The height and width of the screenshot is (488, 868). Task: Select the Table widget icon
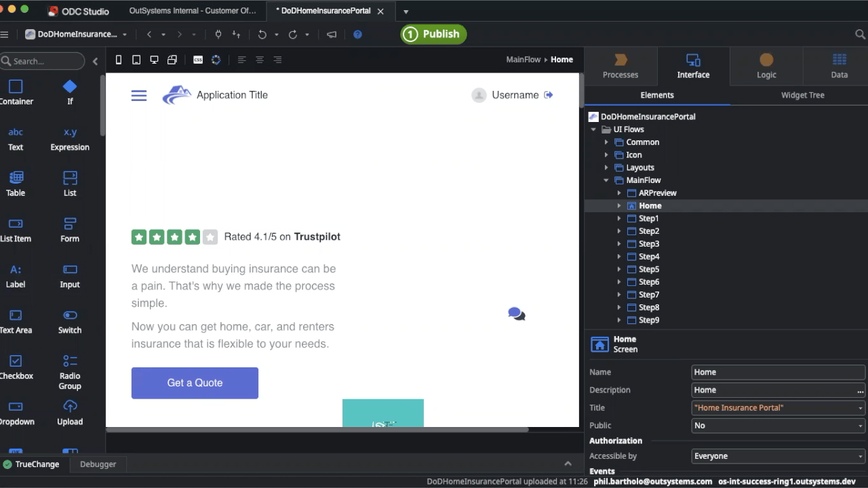pyautogui.click(x=16, y=178)
